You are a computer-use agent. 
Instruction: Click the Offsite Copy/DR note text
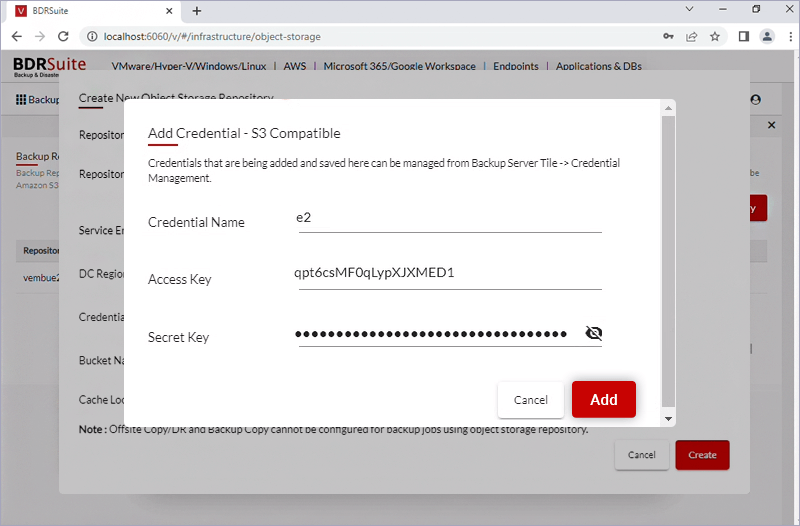click(x=333, y=429)
